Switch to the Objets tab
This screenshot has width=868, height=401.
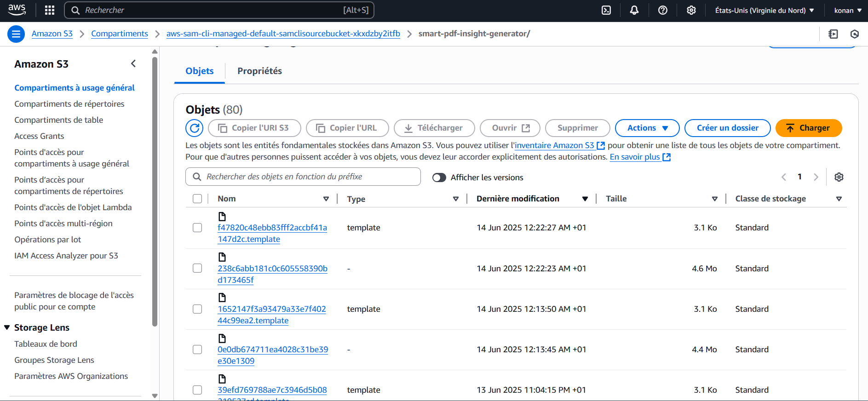[x=200, y=71]
